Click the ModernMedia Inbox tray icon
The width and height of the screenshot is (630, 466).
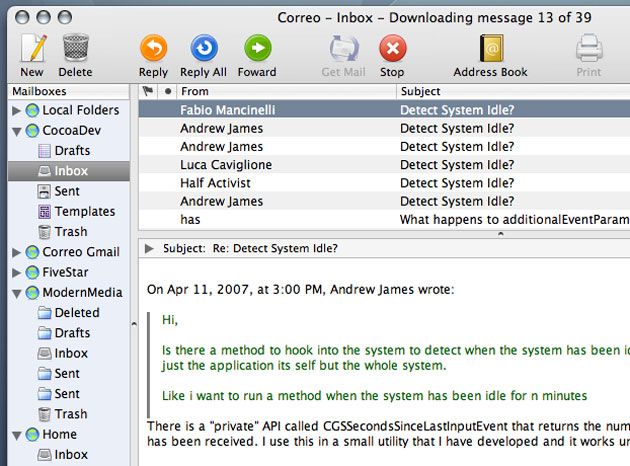coord(44,353)
